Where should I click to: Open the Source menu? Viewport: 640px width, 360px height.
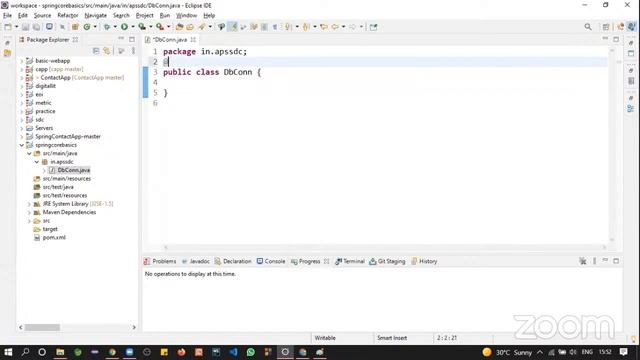(x=42, y=16)
